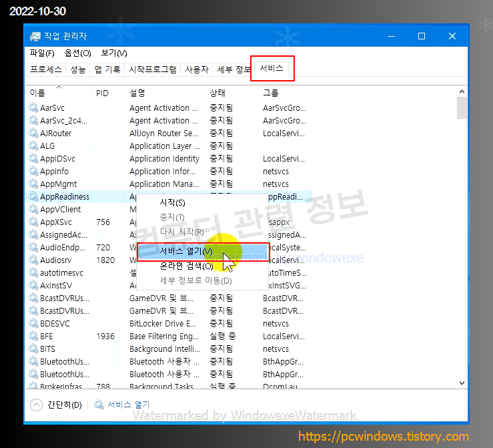This screenshot has width=493, height=448.
Task: Sort by the 이름 column header
Action: (59, 93)
